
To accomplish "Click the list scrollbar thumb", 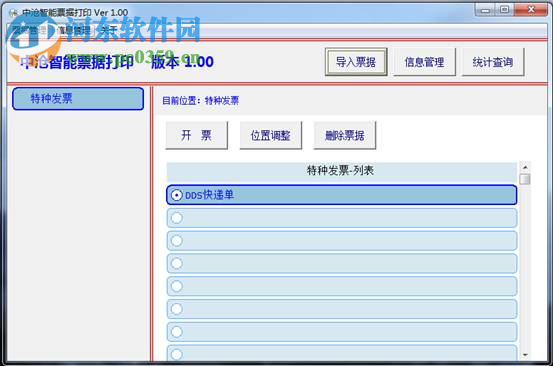I will click(x=525, y=179).
